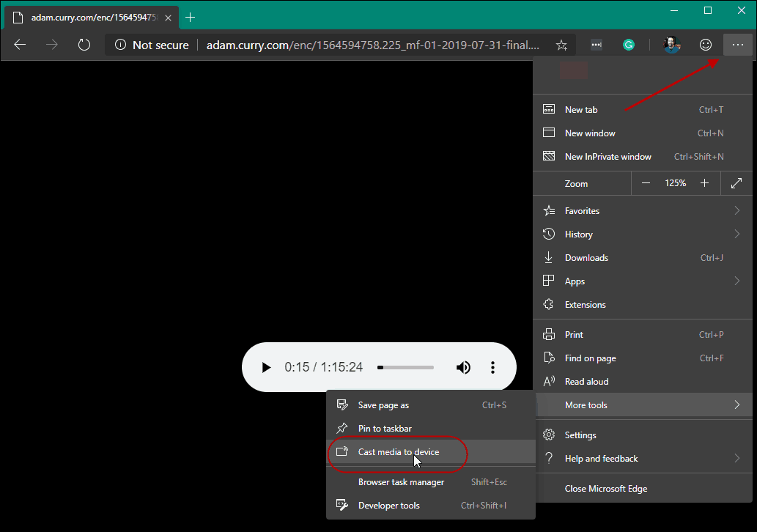Expand the More tools submenu
757x532 pixels.
643,405
